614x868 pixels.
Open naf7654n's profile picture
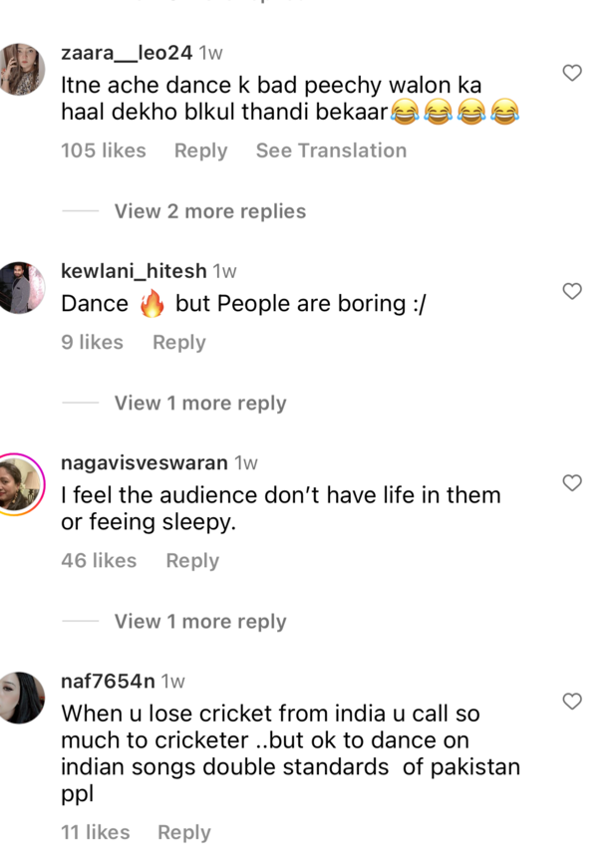tap(22, 701)
